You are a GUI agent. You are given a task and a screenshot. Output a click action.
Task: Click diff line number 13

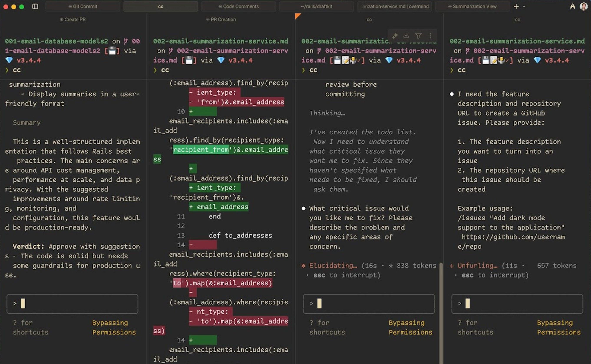click(x=181, y=235)
